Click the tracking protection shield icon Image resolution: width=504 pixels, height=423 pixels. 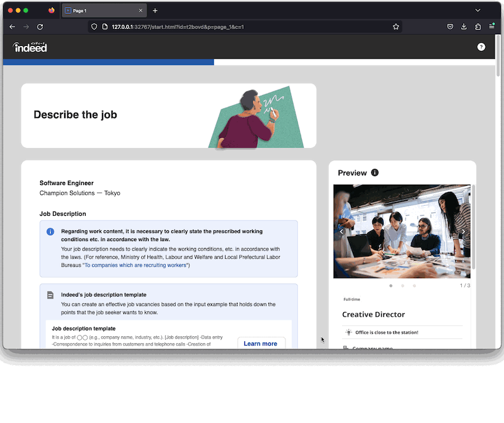pyautogui.click(x=94, y=26)
